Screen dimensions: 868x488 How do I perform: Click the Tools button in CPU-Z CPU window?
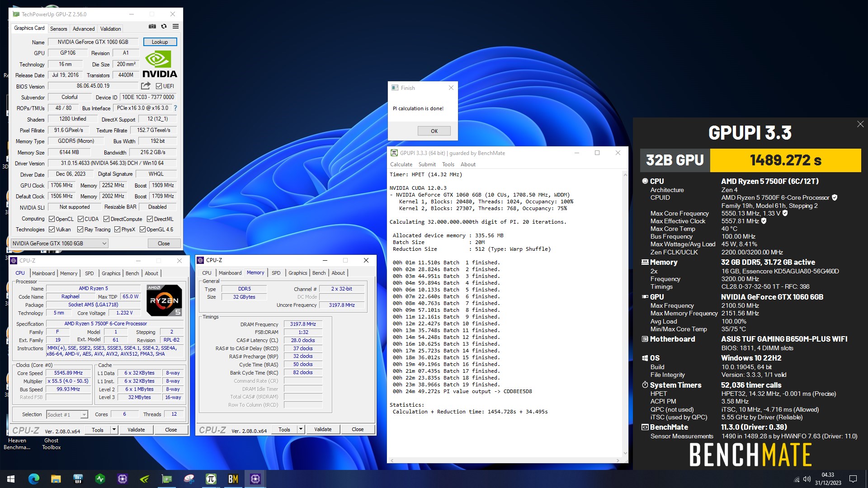(98, 430)
